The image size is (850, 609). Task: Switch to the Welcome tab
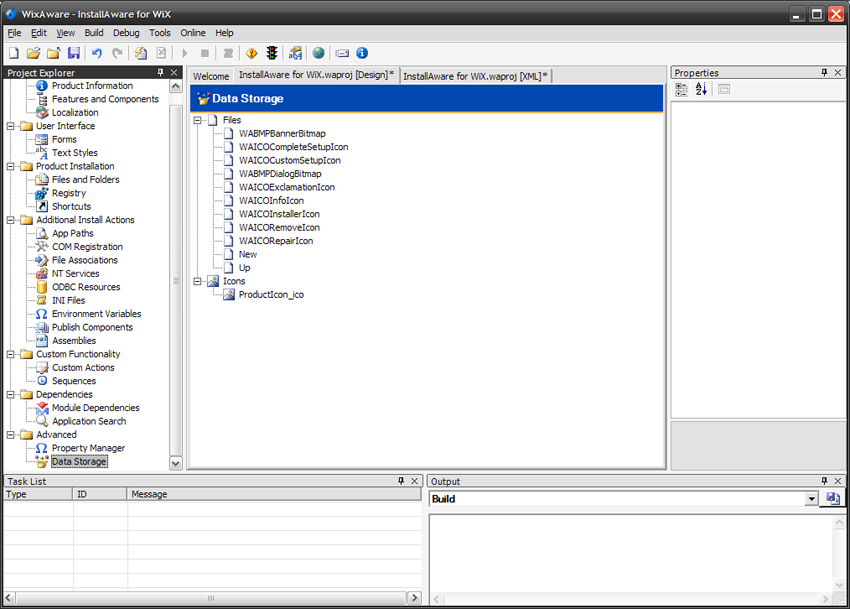pyautogui.click(x=211, y=76)
